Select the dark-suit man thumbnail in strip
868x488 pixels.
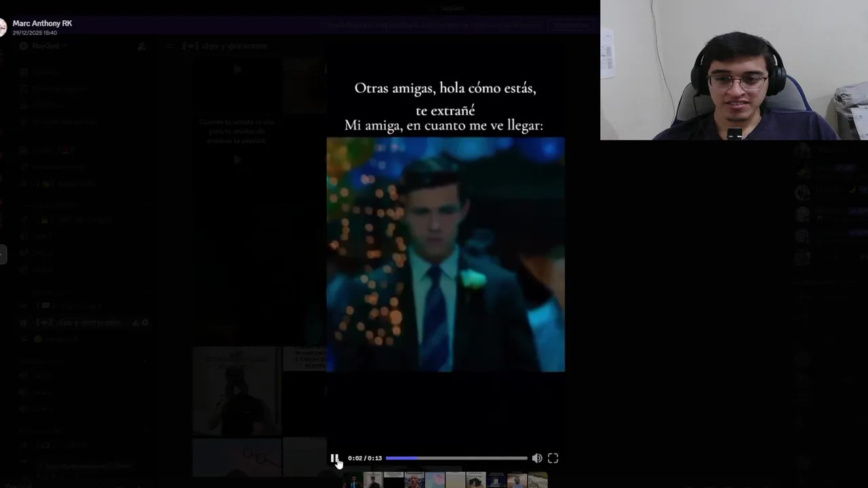[x=353, y=480]
